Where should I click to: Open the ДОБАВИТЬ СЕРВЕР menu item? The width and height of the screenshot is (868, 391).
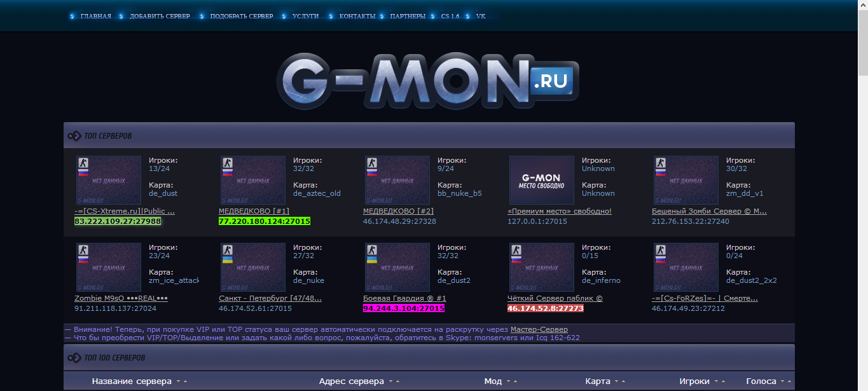click(159, 16)
